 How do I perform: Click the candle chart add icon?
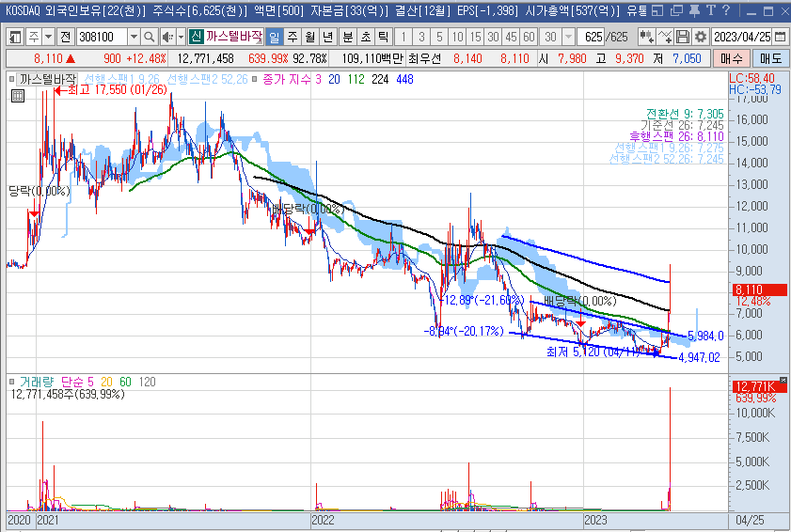tap(646, 37)
